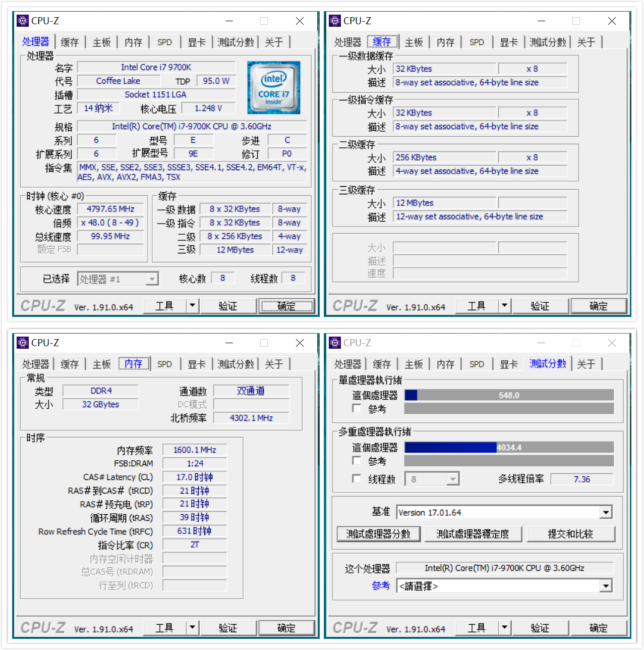This screenshot has height=650, width=644.
Task: Click the 测试处理器稳定度 button
Action: click(474, 534)
